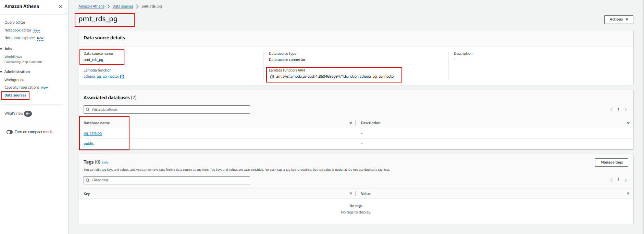Sort tags by the Key column arrow
Viewport: 644px width, 234px height.
pos(351,194)
